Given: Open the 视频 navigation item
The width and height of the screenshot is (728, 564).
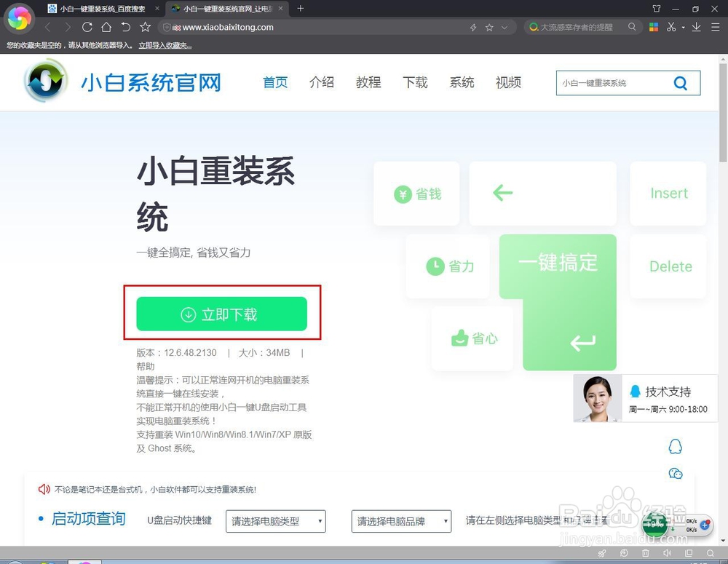Looking at the screenshot, I should (508, 83).
